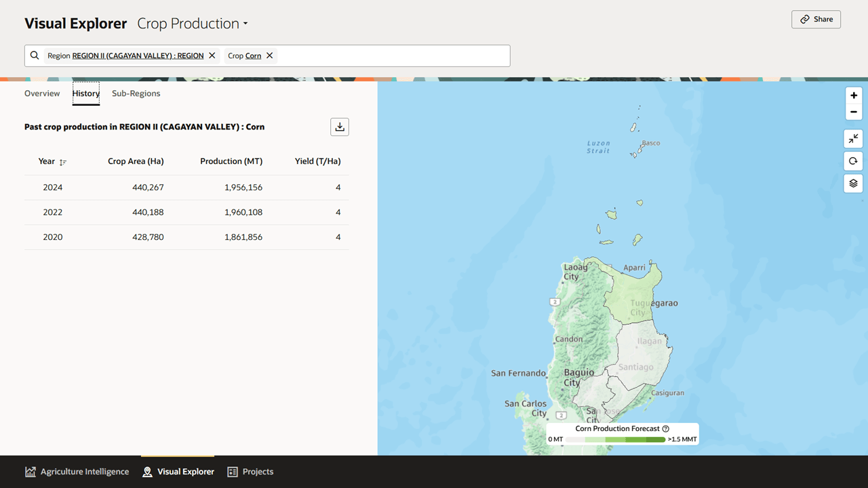Click the map zoom in icon

853,96
